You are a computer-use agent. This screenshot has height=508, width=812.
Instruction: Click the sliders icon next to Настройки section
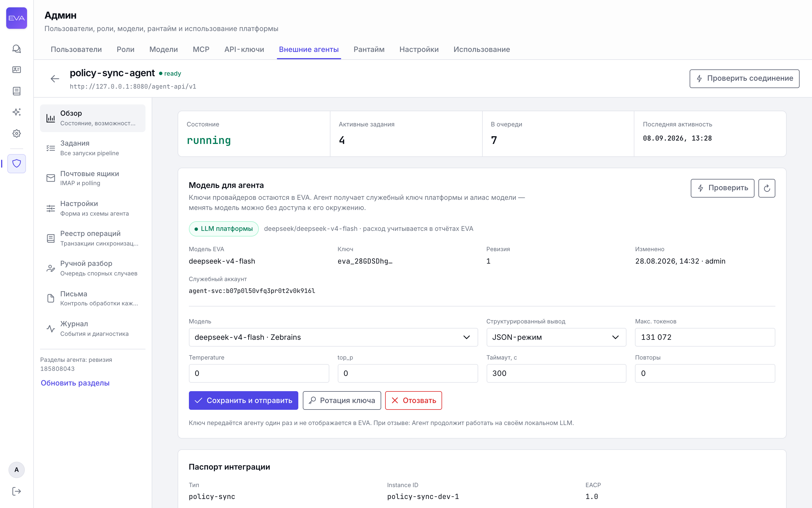(x=51, y=208)
